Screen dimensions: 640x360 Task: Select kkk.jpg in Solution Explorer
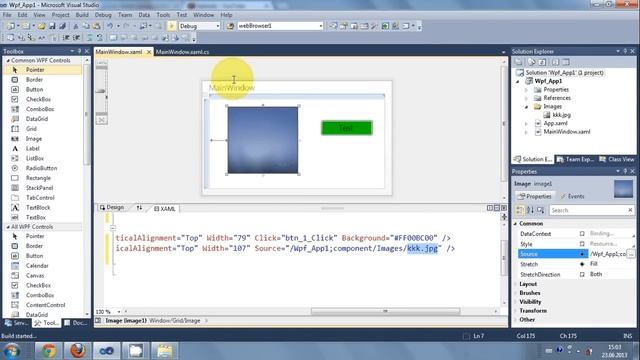coord(561,115)
